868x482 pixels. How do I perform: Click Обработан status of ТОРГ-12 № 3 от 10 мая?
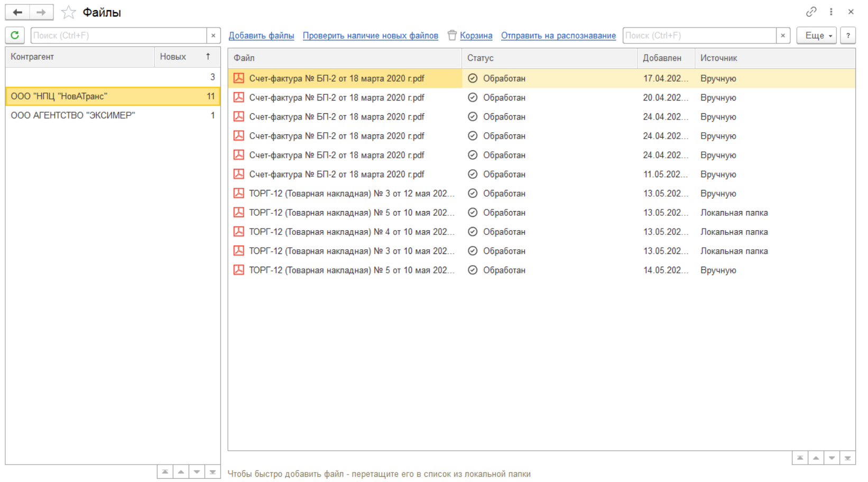pyautogui.click(x=504, y=251)
